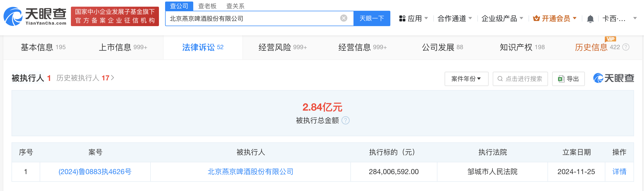Switch to 知识产权 tab
The height and width of the screenshot is (191, 644).
point(522,47)
